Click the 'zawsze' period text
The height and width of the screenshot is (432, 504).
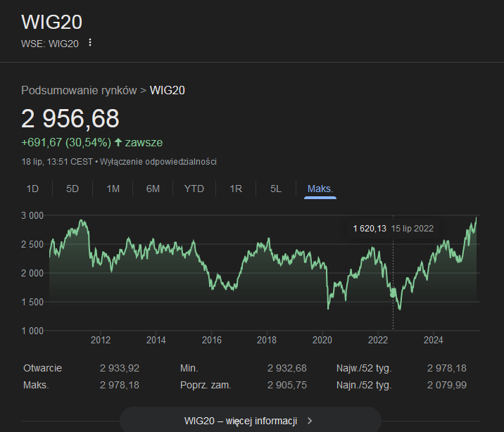point(144,142)
